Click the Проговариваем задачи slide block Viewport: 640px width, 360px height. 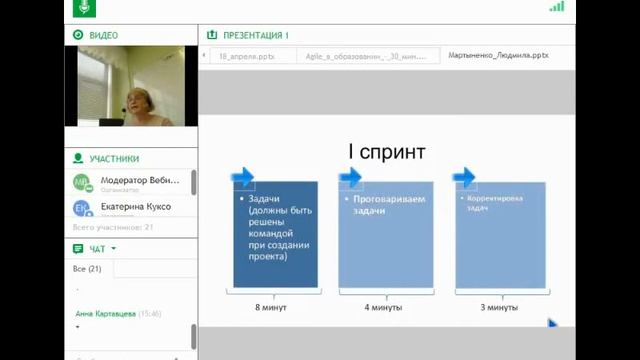click(x=386, y=235)
